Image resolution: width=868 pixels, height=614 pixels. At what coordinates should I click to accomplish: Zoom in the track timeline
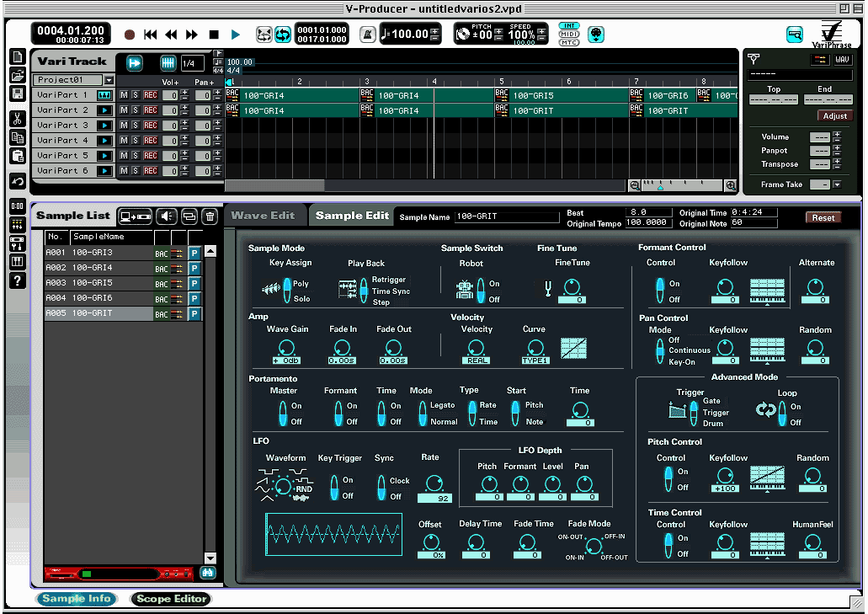point(731,186)
